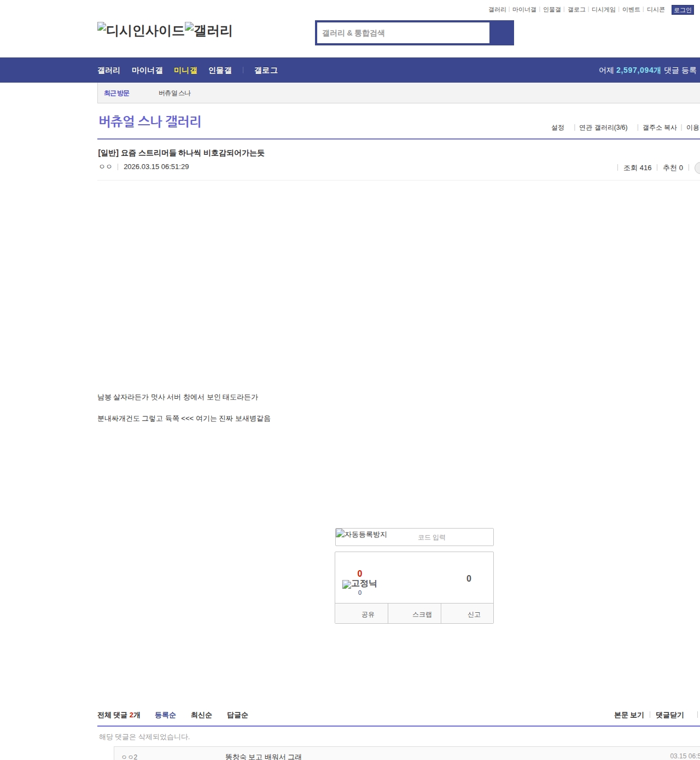Open the 설정 dropdown
The height and width of the screenshot is (760, 700).
[558, 127]
